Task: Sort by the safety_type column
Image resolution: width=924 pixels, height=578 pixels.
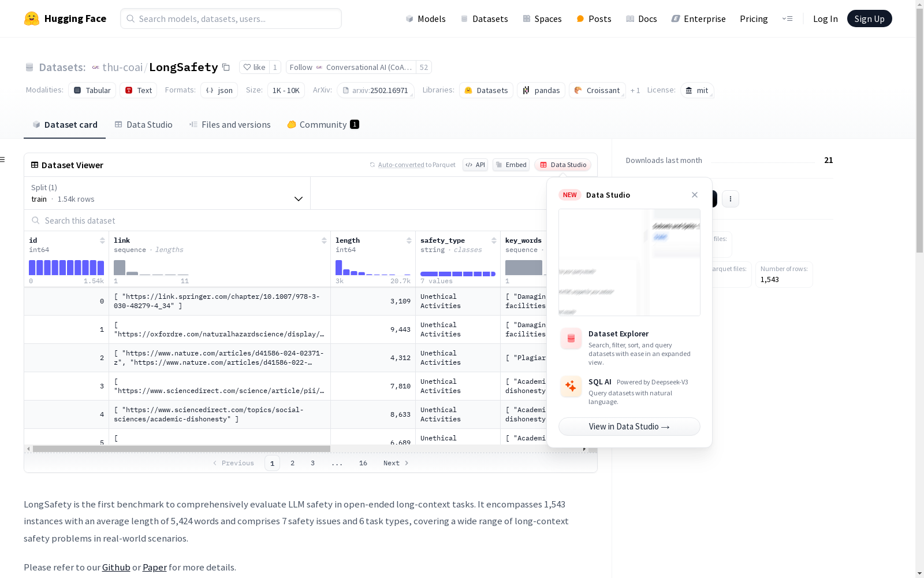Action: click(494, 240)
